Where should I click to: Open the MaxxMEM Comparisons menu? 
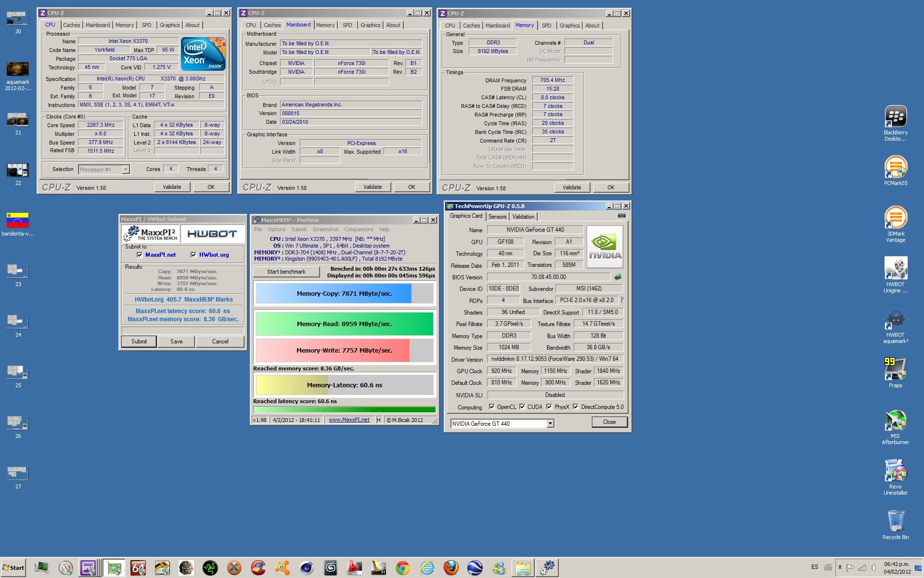click(x=359, y=229)
